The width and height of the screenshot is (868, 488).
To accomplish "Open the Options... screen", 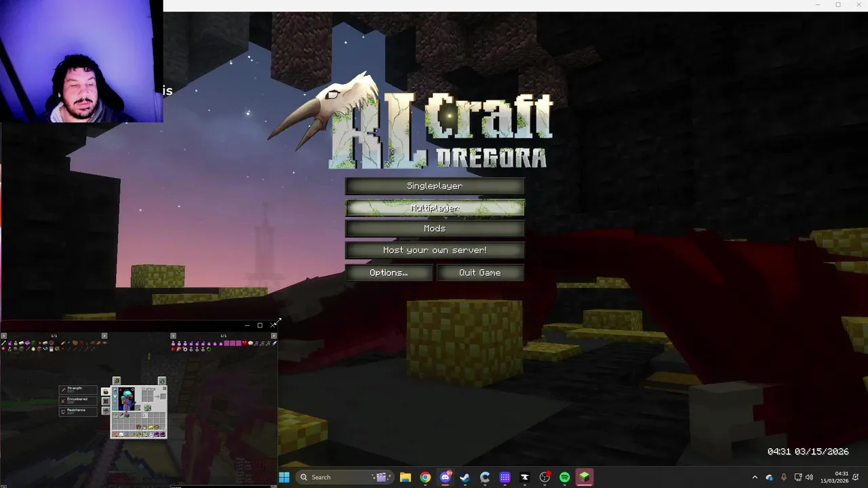I will tap(389, 272).
